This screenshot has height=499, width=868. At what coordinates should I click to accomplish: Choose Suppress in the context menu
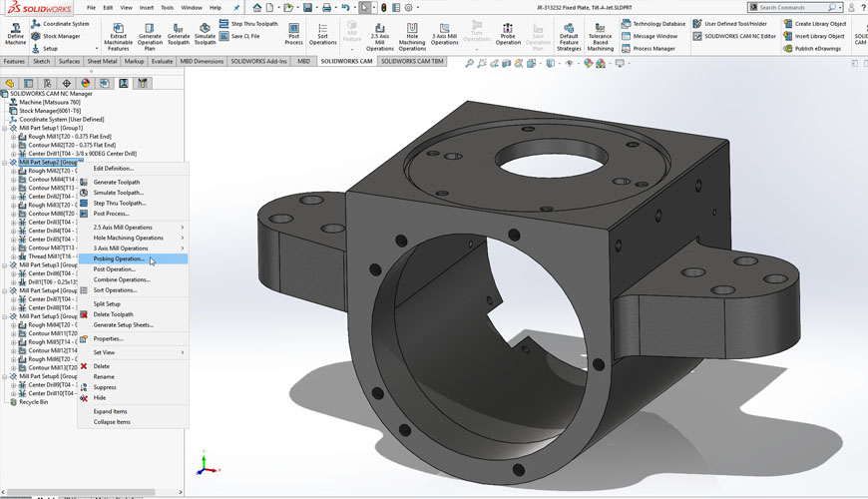click(x=105, y=387)
